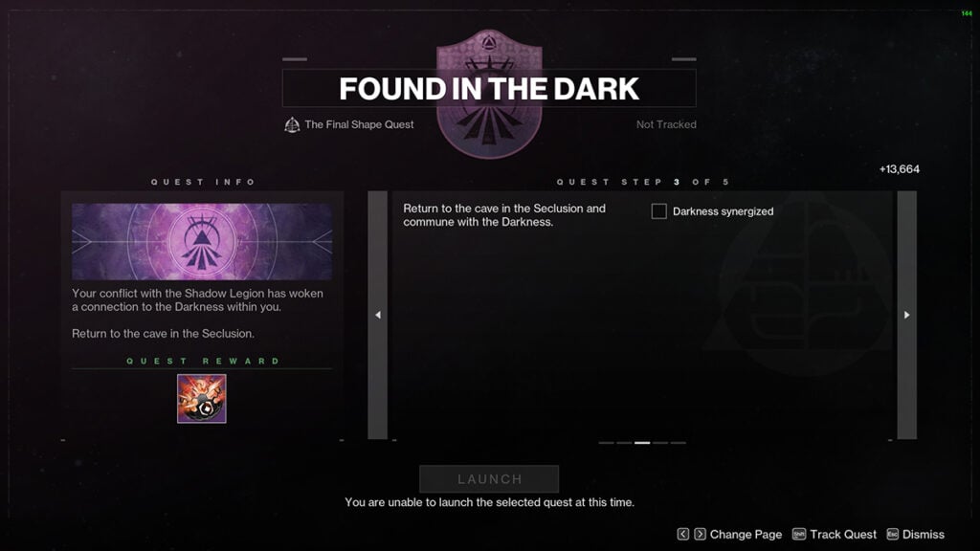The height and width of the screenshot is (551, 980).
Task: Click the Esc Dismiss key icon
Action: (x=893, y=534)
